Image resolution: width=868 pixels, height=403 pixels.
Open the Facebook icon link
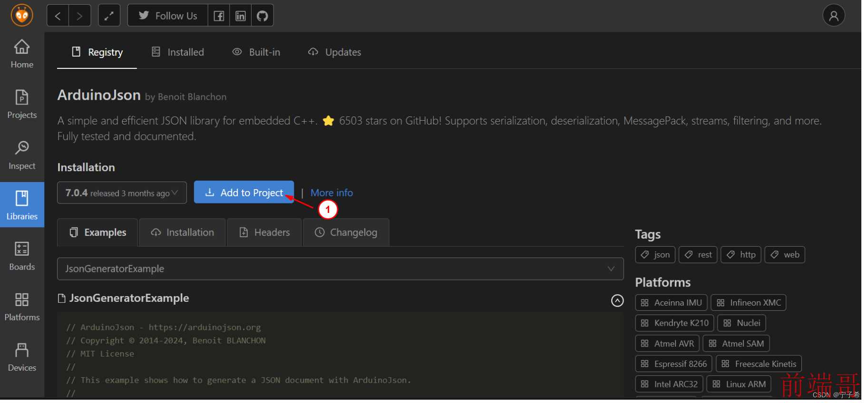pos(219,16)
